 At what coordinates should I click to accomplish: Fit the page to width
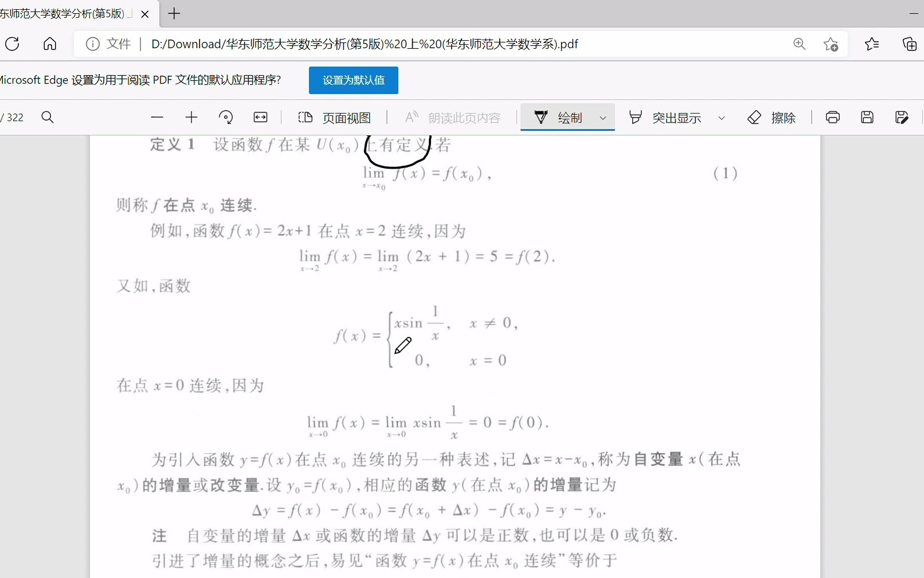point(260,118)
